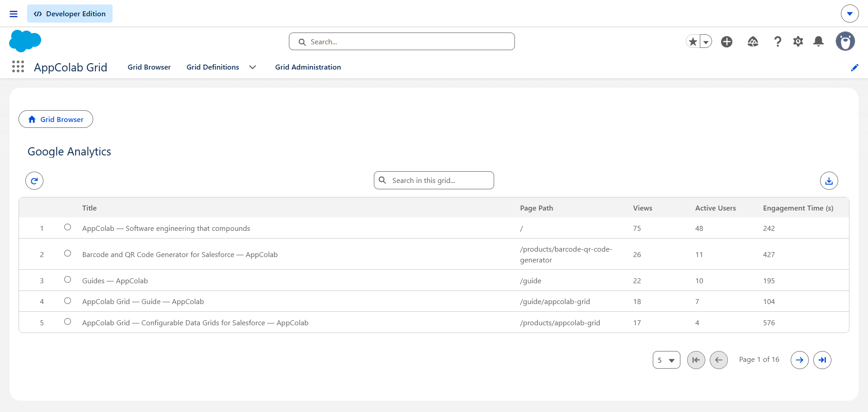Screen dimensions: 868x412
Task: Expand the Grid Definitions chevron menu
Action: pyautogui.click(x=253, y=67)
